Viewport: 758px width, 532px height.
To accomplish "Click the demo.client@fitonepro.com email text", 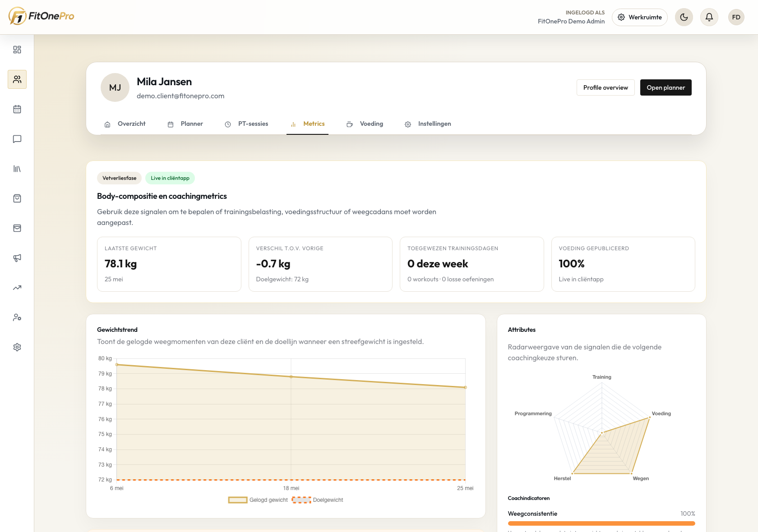I will click(180, 96).
